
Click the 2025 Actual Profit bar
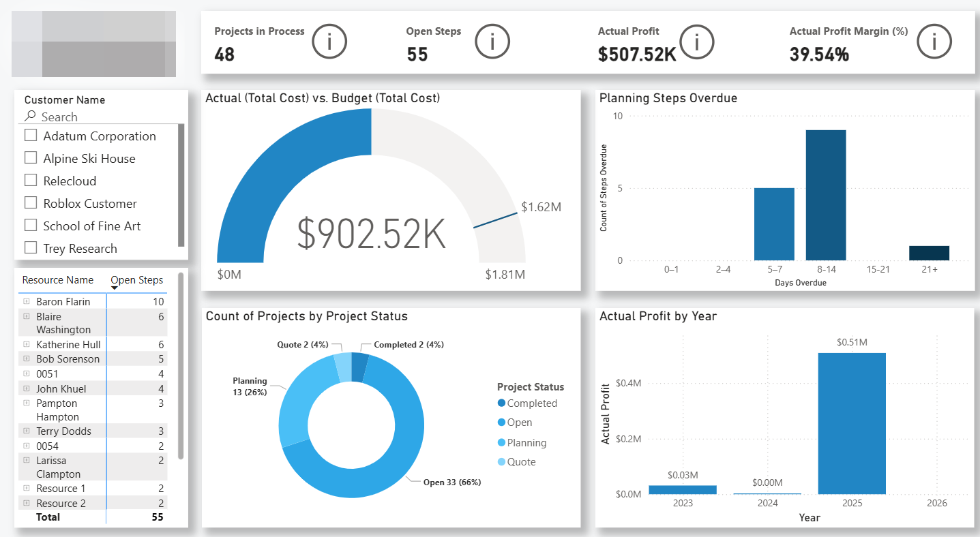coord(852,423)
